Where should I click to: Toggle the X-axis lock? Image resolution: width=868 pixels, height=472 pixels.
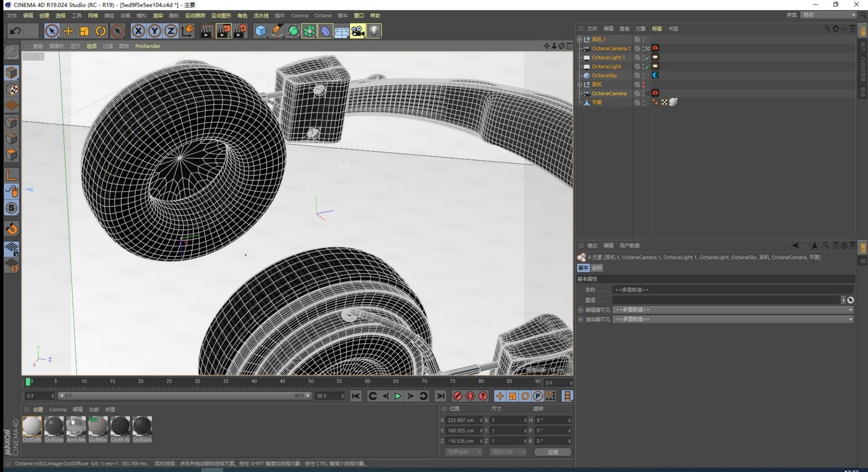138,31
